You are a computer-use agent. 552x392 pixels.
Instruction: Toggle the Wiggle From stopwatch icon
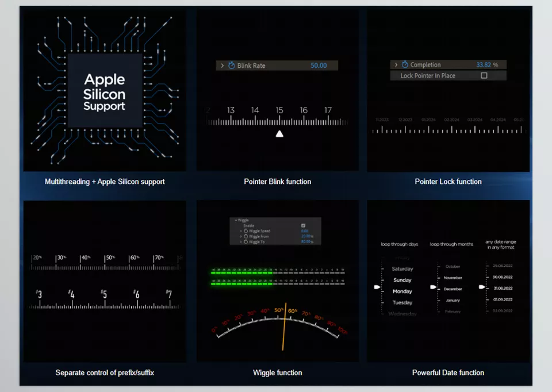(x=246, y=236)
